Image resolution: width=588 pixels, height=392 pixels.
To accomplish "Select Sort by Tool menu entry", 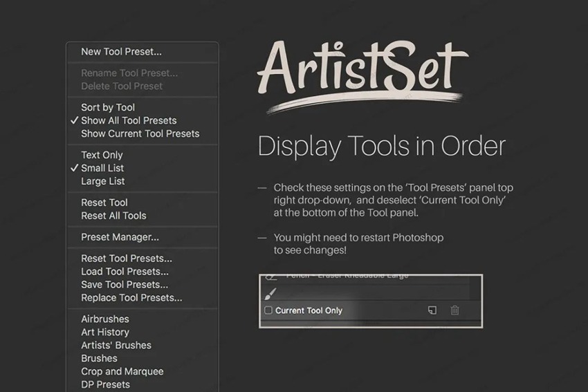I will tap(108, 107).
